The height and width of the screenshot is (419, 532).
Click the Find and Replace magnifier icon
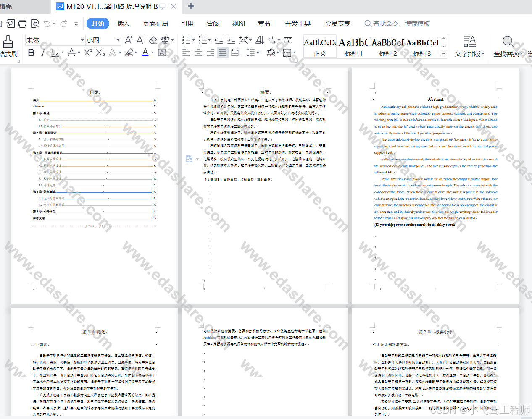tap(508, 41)
